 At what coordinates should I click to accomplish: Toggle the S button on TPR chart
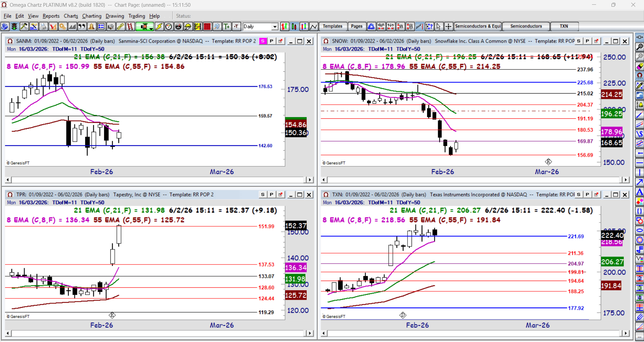pos(263,194)
